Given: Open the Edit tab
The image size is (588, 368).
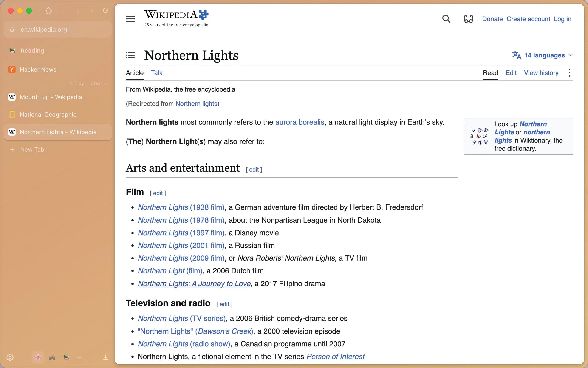Looking at the screenshot, I should (511, 72).
